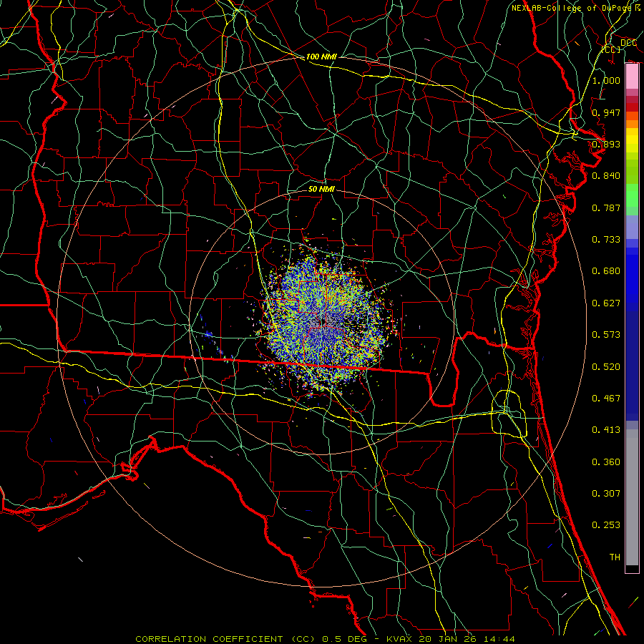The image size is (644, 644).
Task: Click the 0.947 legend value
Action: point(606,112)
